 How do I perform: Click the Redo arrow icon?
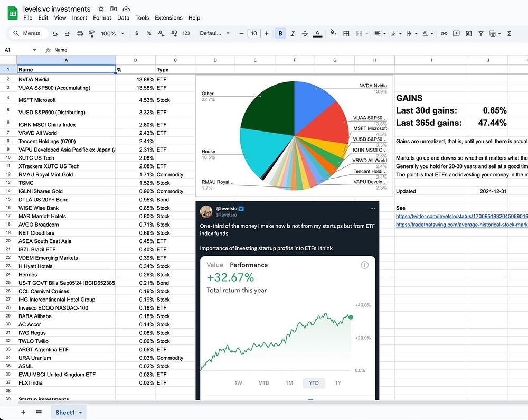67,33
